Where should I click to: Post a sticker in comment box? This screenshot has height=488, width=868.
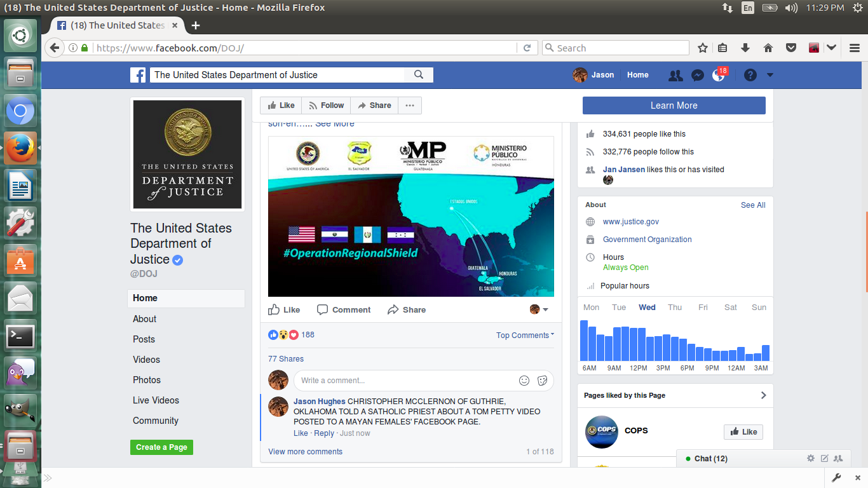click(542, 381)
